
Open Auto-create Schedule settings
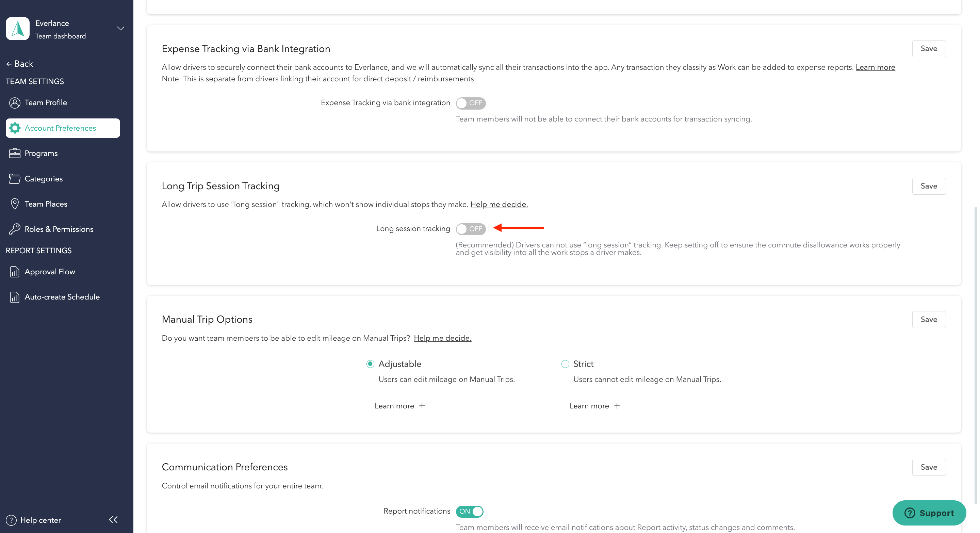pos(62,297)
